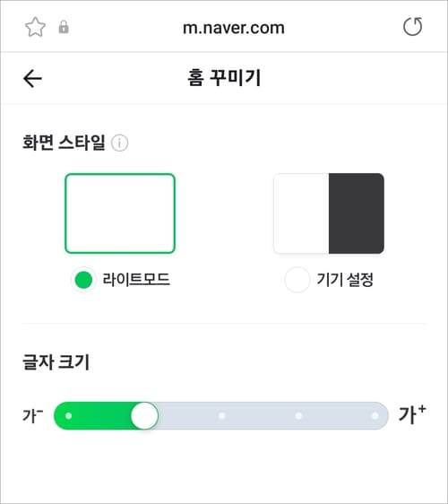
Task: Set font size to the smallest dot
Action: (x=68, y=416)
